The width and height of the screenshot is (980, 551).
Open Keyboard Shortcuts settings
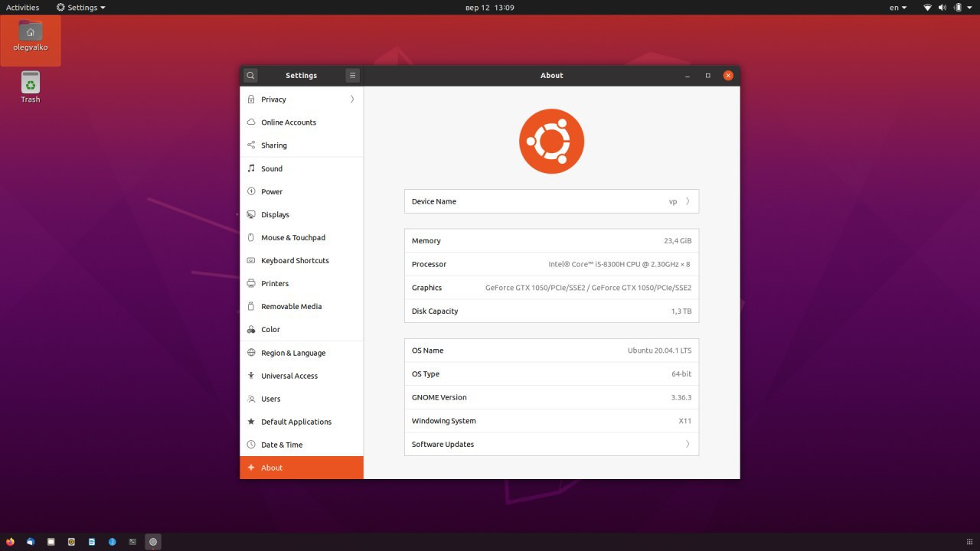[x=302, y=260]
